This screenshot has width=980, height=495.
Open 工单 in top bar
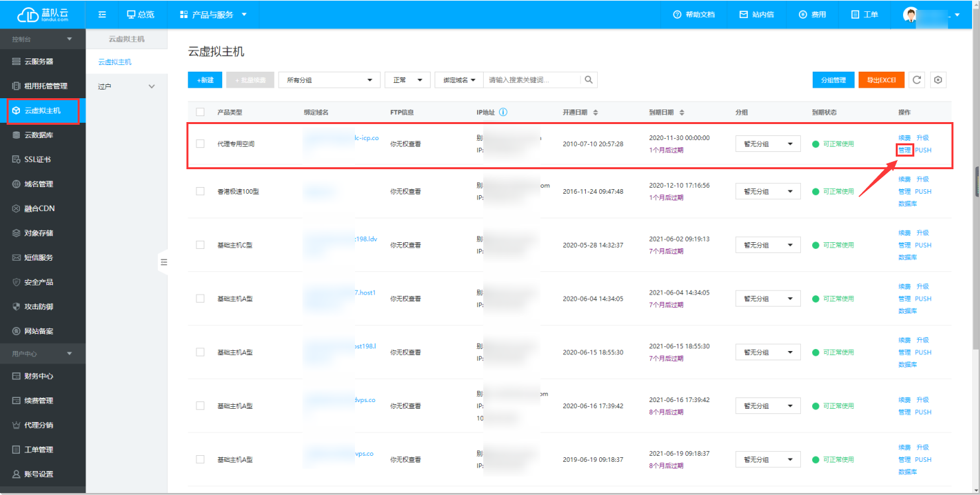point(865,15)
